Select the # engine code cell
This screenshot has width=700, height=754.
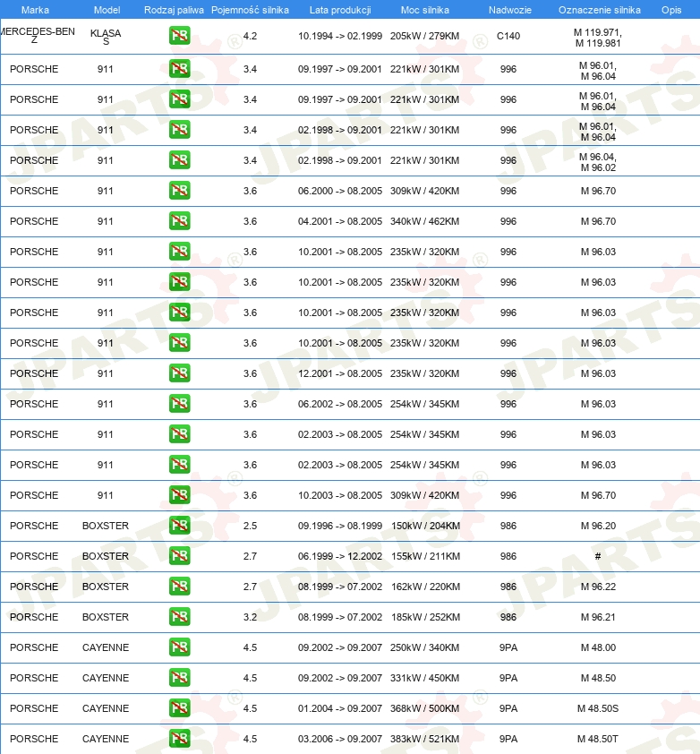coord(598,556)
